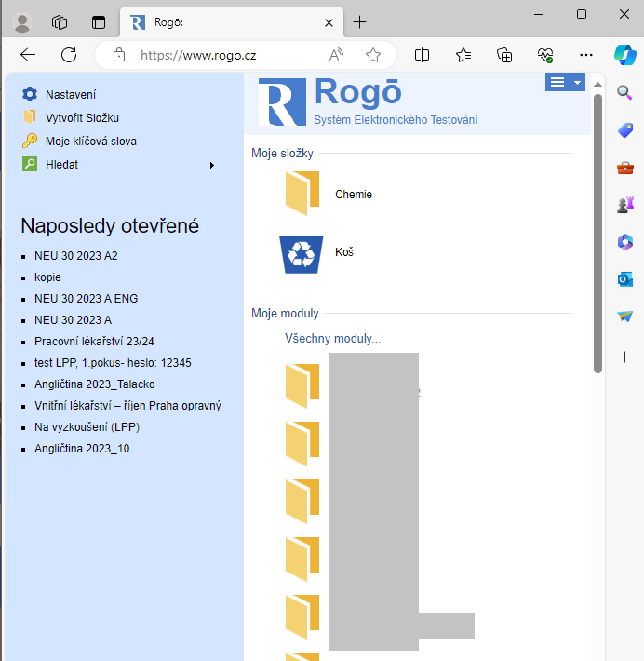Close the Rogō tab

[x=329, y=22]
